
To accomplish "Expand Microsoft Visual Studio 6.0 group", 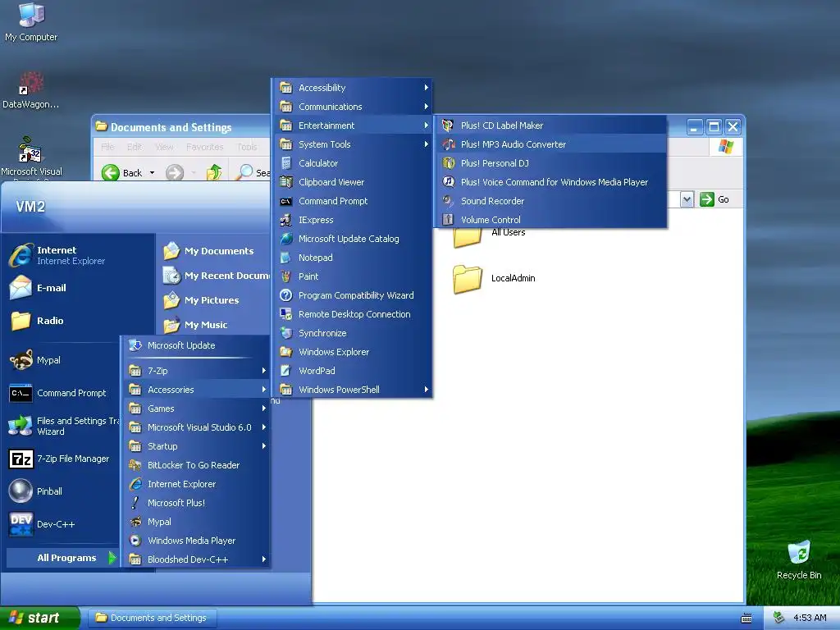I will [x=197, y=427].
